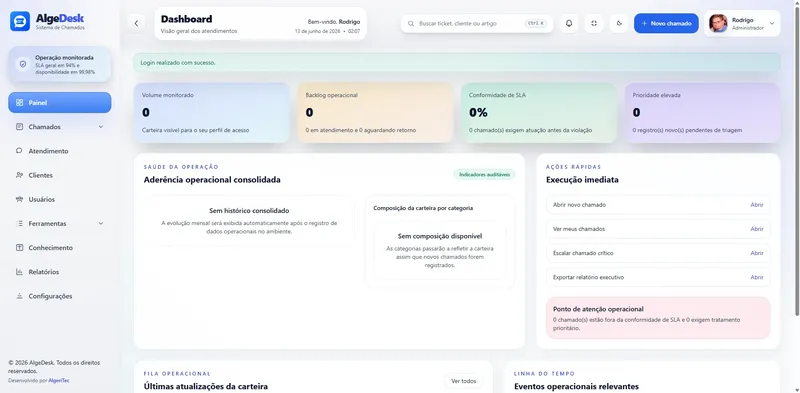Viewport: 800px width, 393px height.
Task: Follow the AlgeriTec developer link
Action: click(x=59, y=380)
